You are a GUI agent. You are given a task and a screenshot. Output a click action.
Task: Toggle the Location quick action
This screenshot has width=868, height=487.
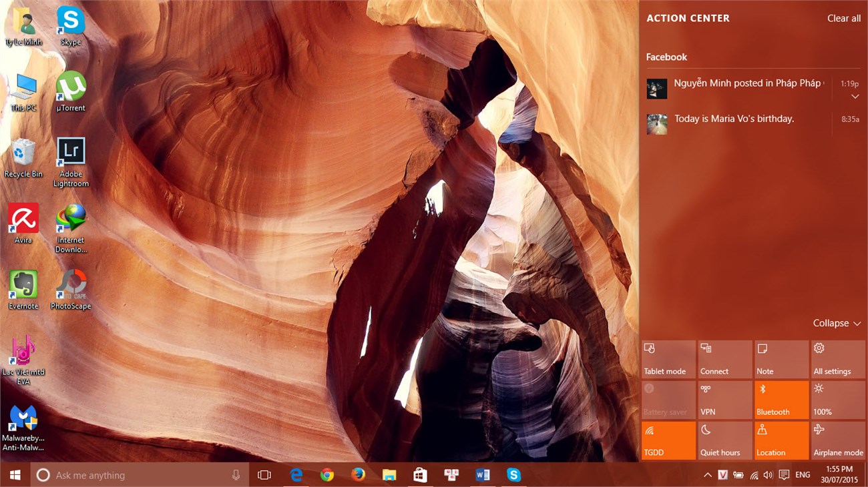tap(782, 441)
